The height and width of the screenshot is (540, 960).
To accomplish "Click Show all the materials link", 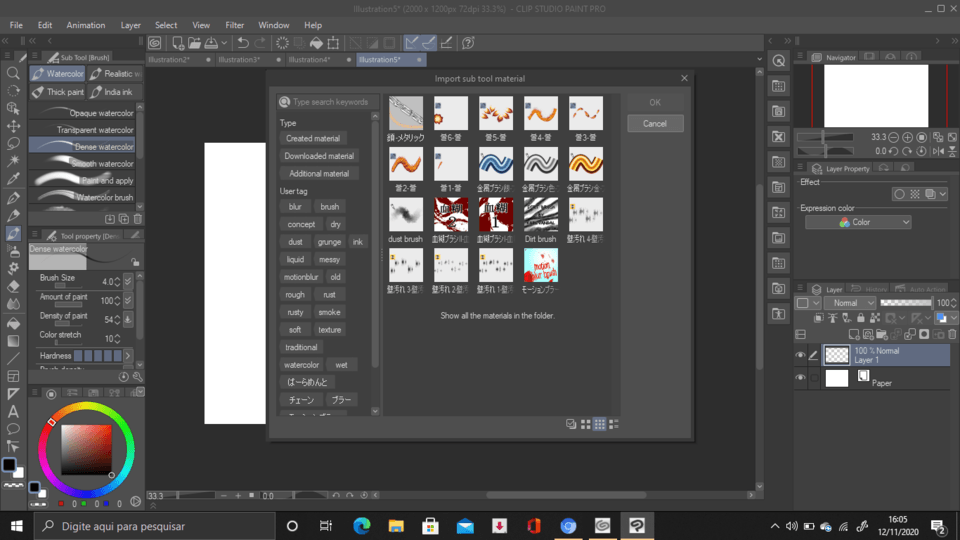I will [x=497, y=316].
